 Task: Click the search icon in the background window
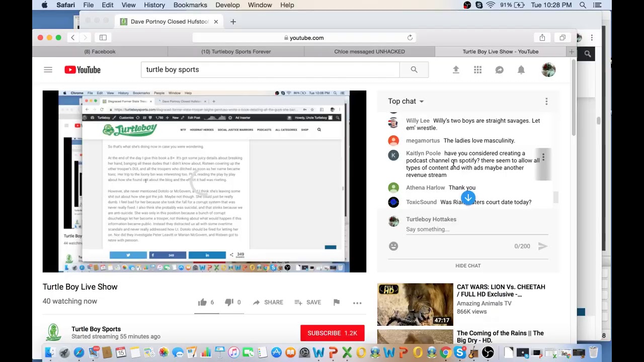pos(587,53)
